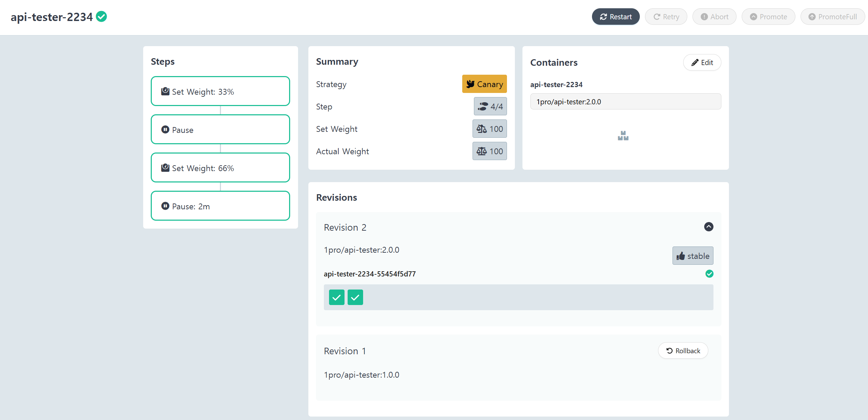Click the thumbs-up stable badge

point(692,256)
